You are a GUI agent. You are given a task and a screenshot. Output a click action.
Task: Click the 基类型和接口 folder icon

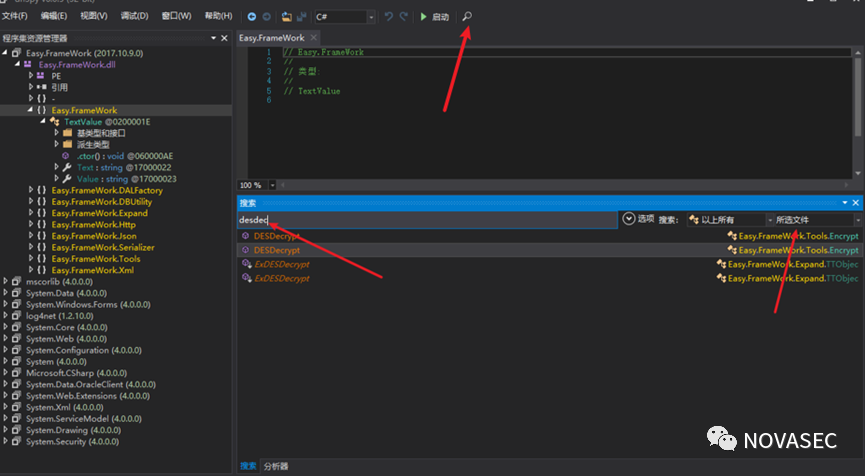coord(67,133)
